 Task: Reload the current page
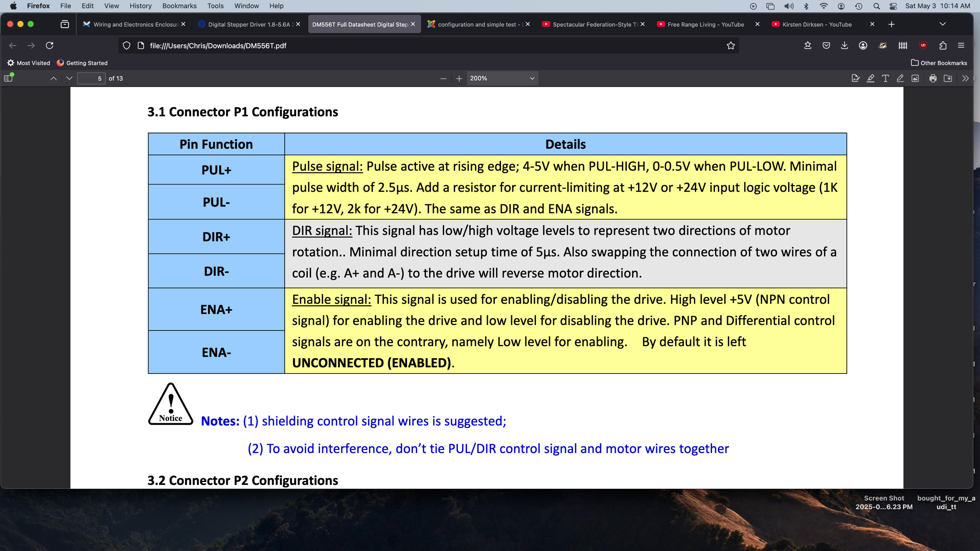[49, 46]
